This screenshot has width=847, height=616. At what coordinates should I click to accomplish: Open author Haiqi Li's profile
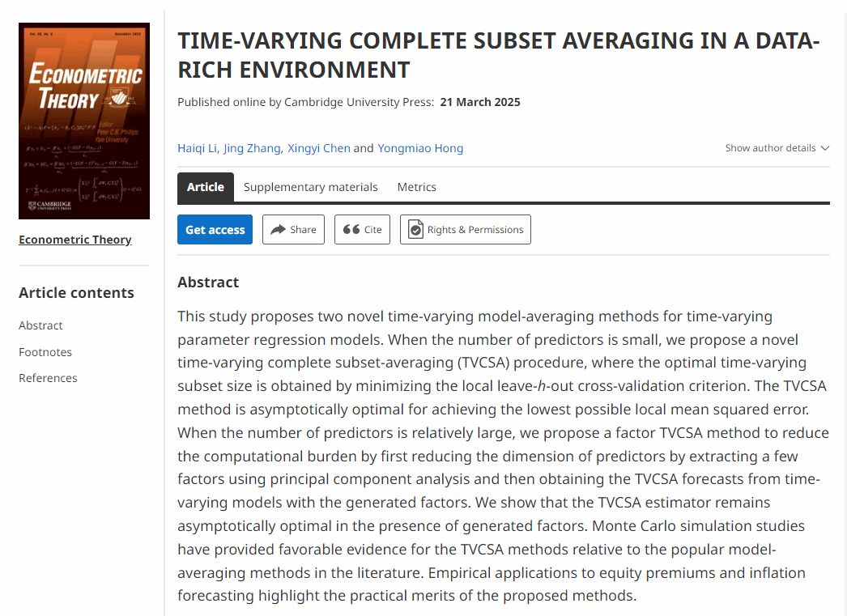[x=197, y=148]
